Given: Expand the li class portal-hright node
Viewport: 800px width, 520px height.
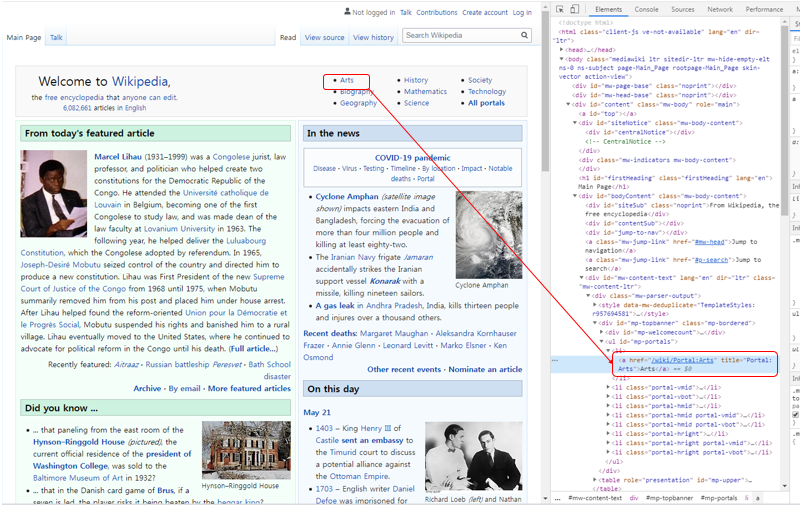Looking at the screenshot, I should click(608, 434).
